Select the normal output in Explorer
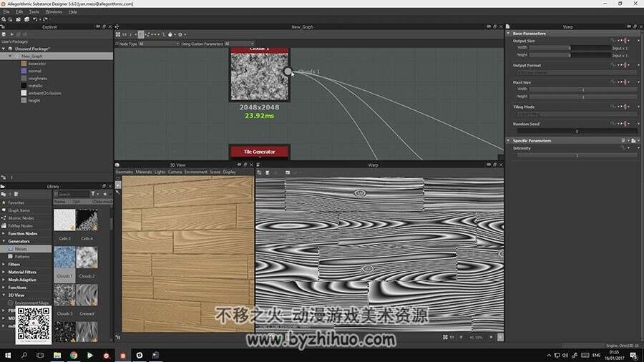644x362 pixels. (34, 71)
